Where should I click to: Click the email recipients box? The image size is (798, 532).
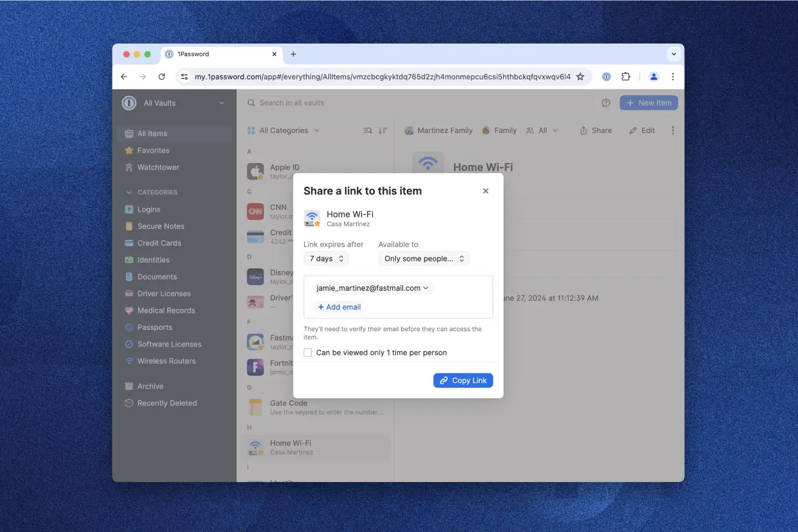click(398, 297)
